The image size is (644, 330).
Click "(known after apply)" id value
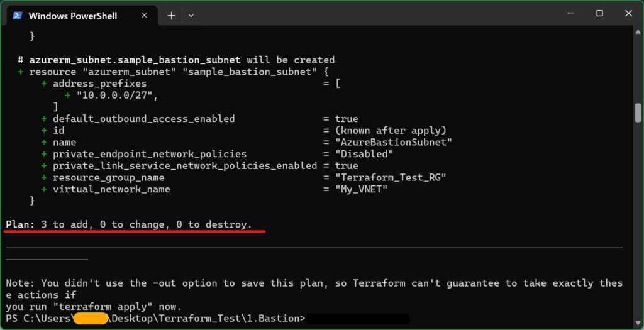tap(391, 131)
